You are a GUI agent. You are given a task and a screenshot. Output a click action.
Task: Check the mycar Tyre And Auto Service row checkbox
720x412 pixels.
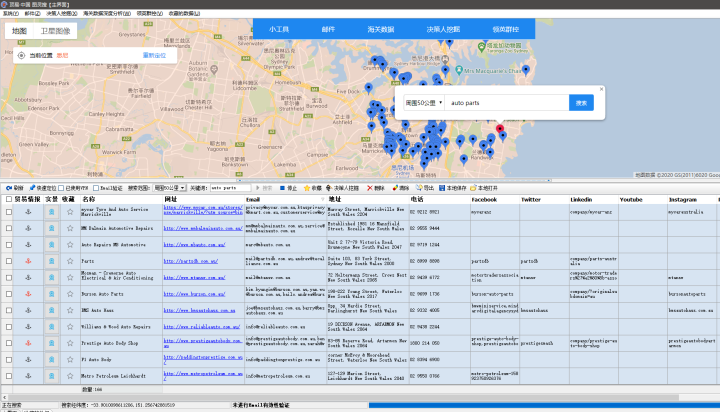(9, 212)
